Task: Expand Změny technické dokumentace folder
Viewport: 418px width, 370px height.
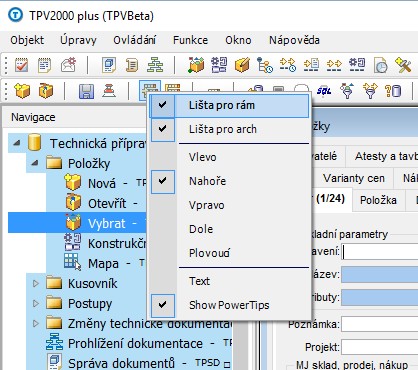Action: [36, 324]
